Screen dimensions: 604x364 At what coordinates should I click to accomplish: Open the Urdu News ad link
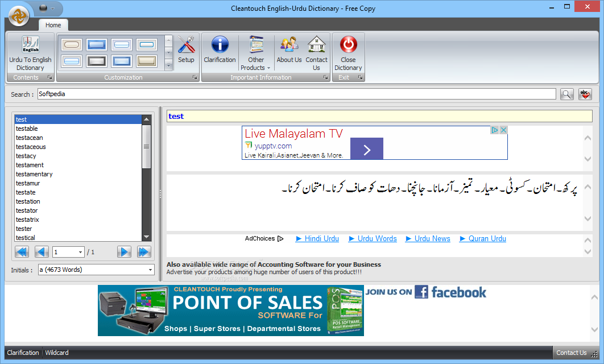pos(428,238)
